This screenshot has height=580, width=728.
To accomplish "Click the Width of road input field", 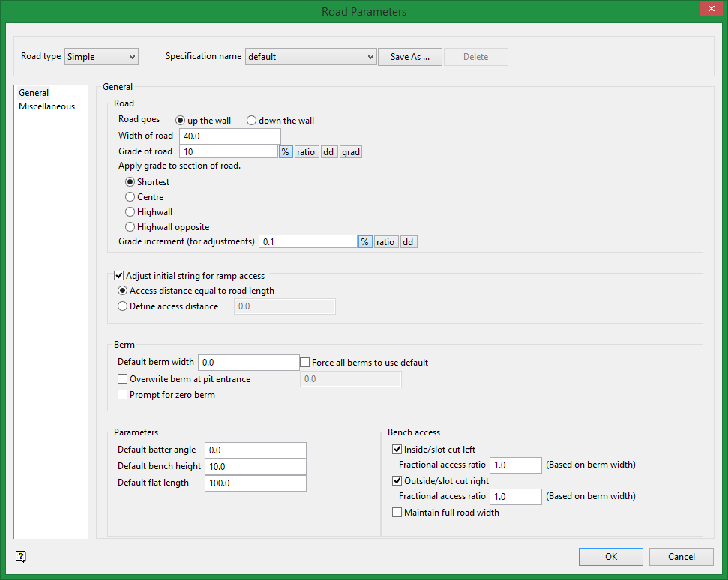I will coord(229,136).
